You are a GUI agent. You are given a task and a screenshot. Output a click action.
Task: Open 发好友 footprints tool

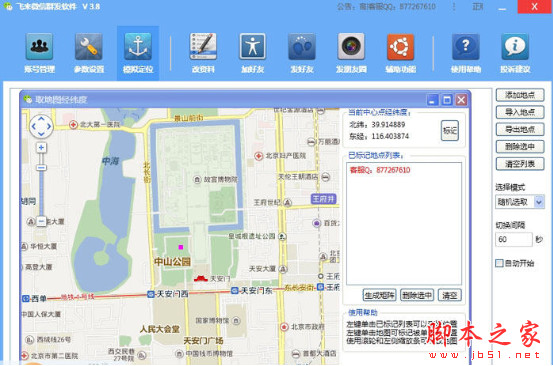point(302,53)
